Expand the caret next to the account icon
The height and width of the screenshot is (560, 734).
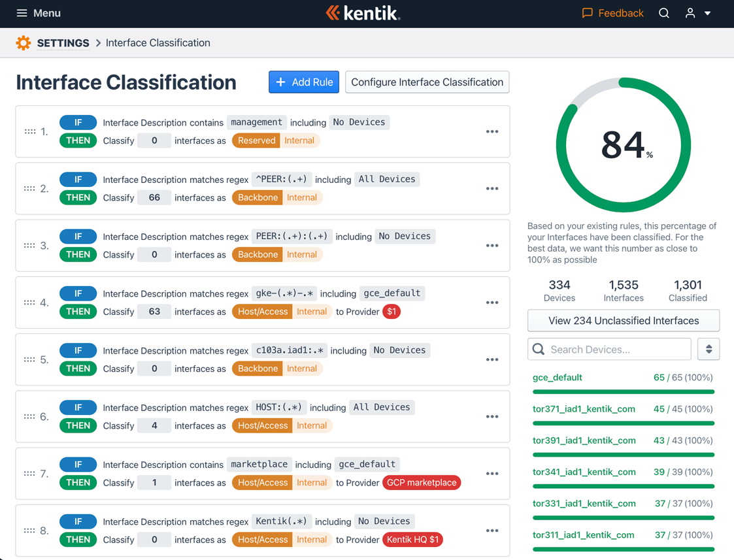click(x=708, y=13)
